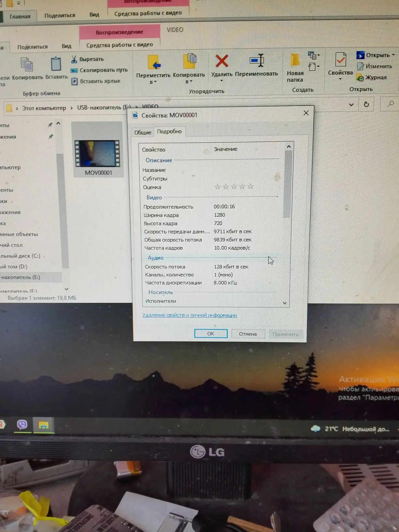Viewport: 399px width, 532px height.
Task: Click the red Delete (Удалить) icon
Action: point(222,61)
